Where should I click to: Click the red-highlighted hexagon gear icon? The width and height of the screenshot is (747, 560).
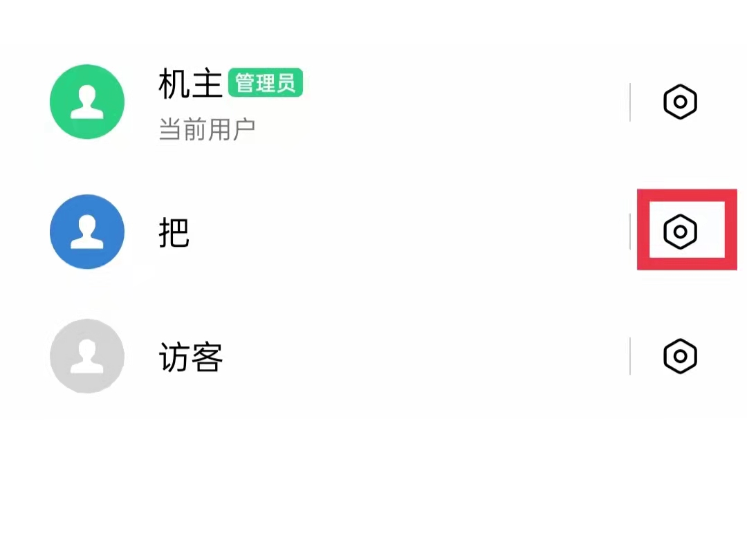pos(680,232)
